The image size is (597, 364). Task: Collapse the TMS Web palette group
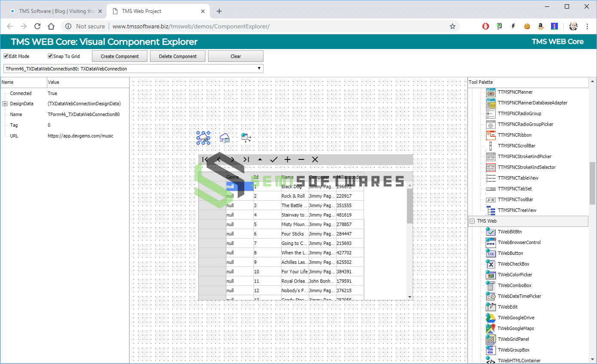click(x=472, y=221)
